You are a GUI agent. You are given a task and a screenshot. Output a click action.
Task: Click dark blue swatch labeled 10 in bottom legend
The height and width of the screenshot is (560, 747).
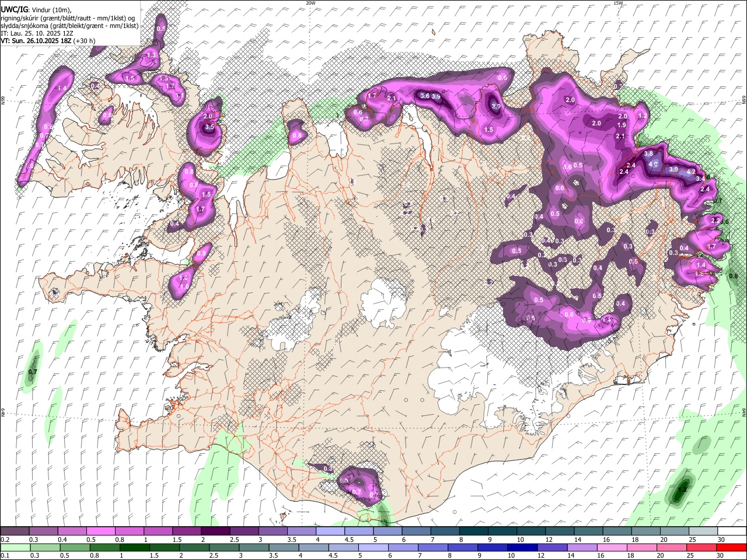coord(522,548)
